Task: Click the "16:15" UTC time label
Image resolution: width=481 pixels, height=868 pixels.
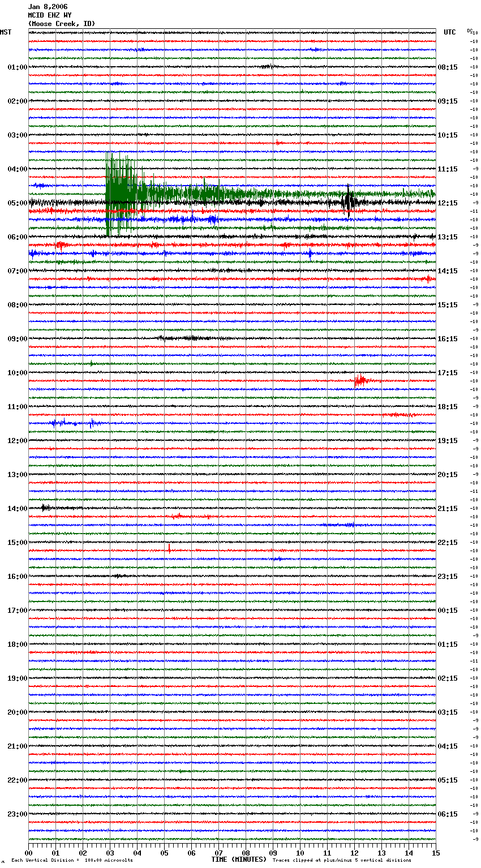Action: [x=448, y=339]
